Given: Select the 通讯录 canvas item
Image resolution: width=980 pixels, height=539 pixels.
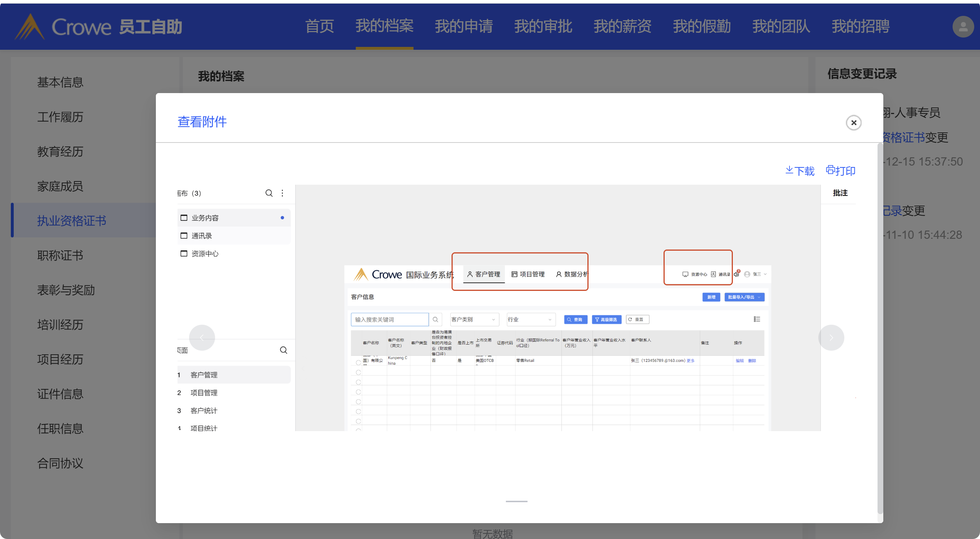Looking at the screenshot, I should pos(202,236).
